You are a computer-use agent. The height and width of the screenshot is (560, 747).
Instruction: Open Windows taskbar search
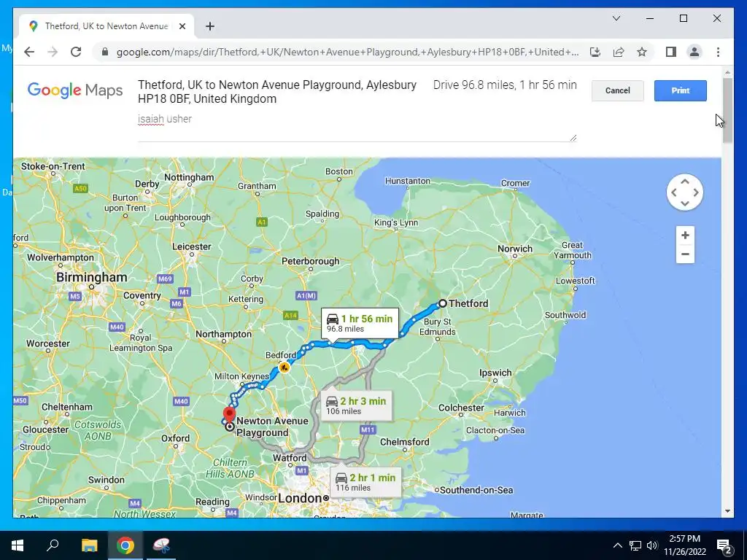coord(53,545)
